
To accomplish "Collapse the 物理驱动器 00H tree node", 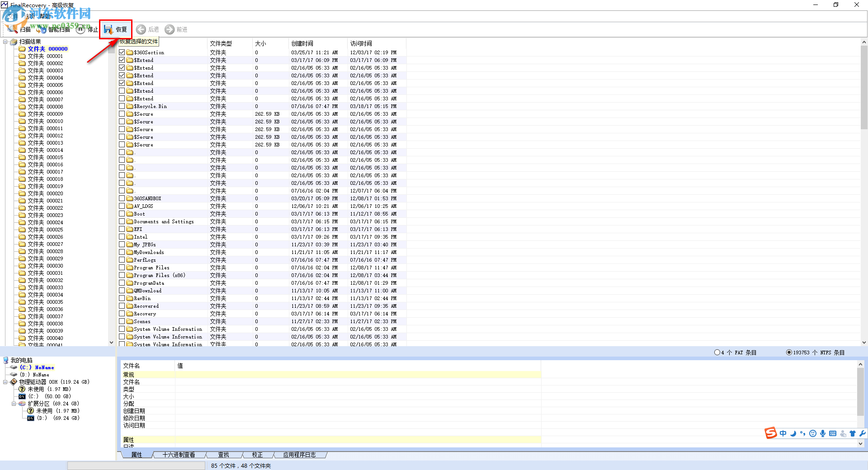I will [5, 382].
